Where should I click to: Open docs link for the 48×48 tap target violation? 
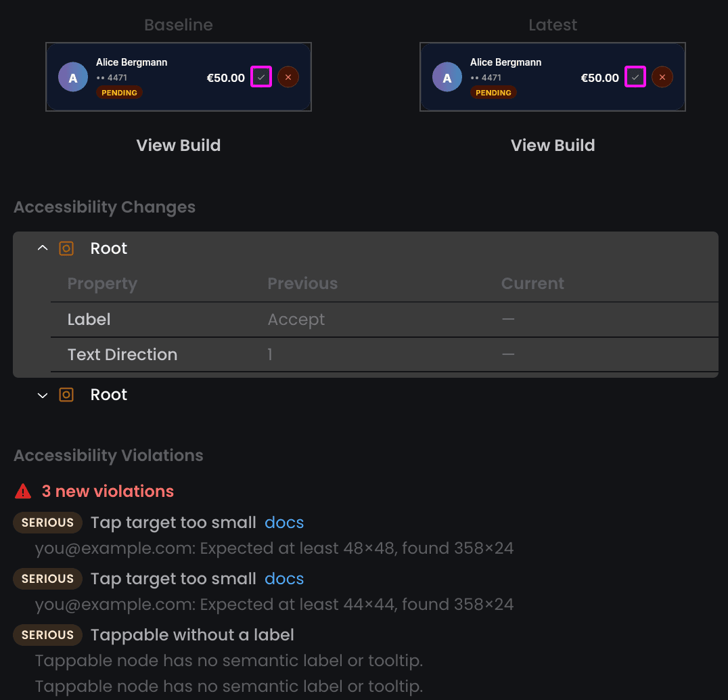pos(284,523)
